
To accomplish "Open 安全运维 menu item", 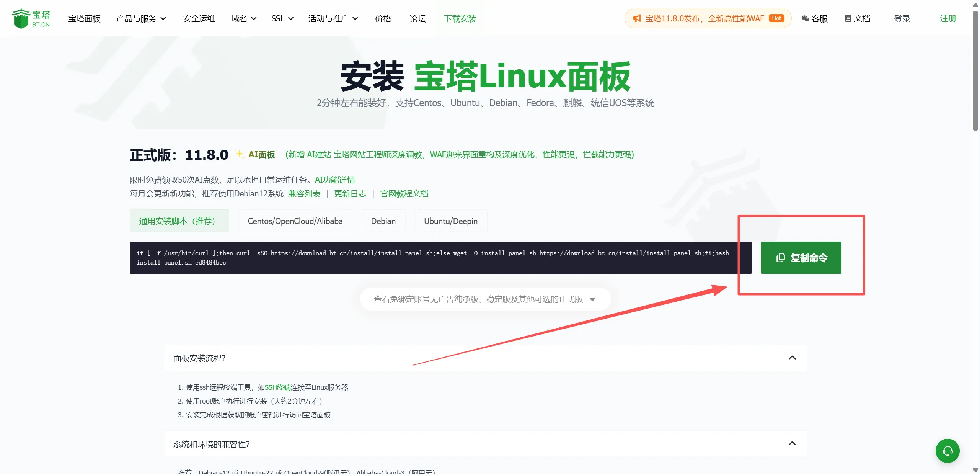I will coord(199,18).
